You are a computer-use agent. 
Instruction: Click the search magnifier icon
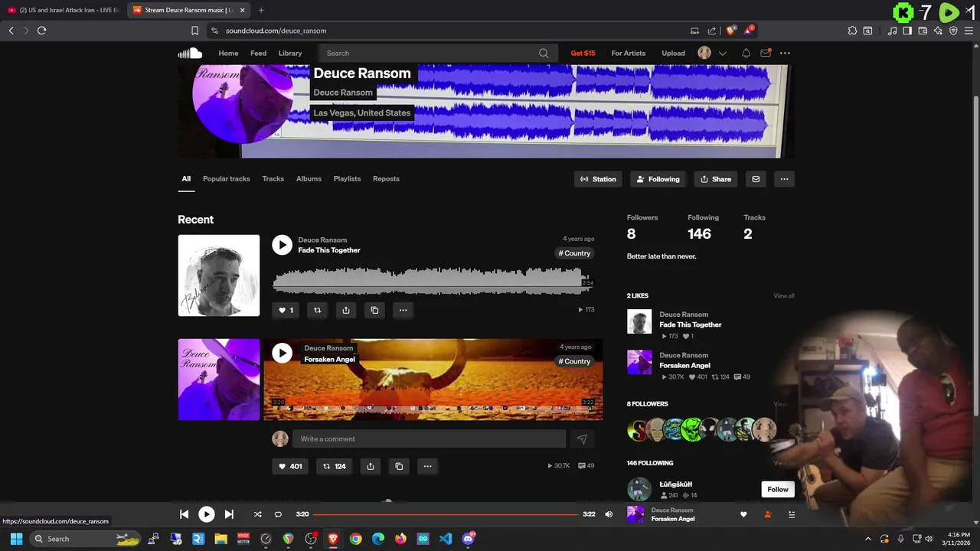[x=544, y=53]
